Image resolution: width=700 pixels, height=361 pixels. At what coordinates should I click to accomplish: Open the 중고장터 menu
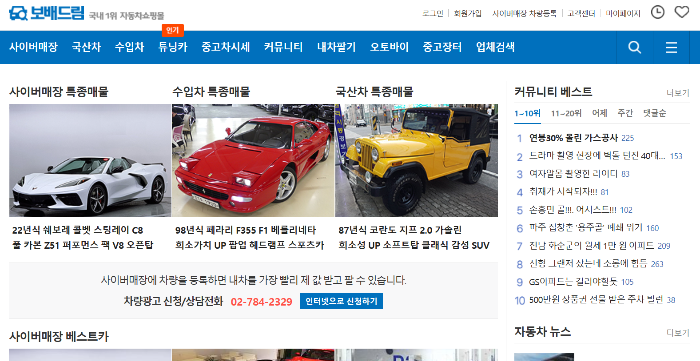442,47
